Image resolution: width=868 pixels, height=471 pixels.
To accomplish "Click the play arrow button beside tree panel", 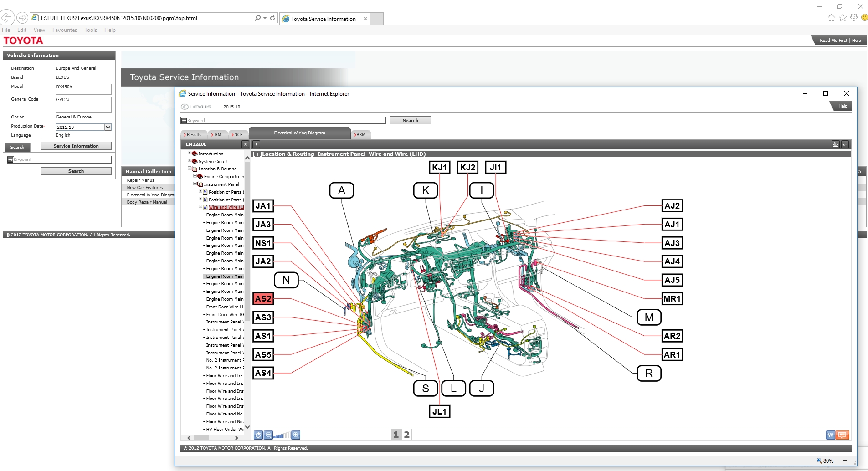I will coord(257,144).
